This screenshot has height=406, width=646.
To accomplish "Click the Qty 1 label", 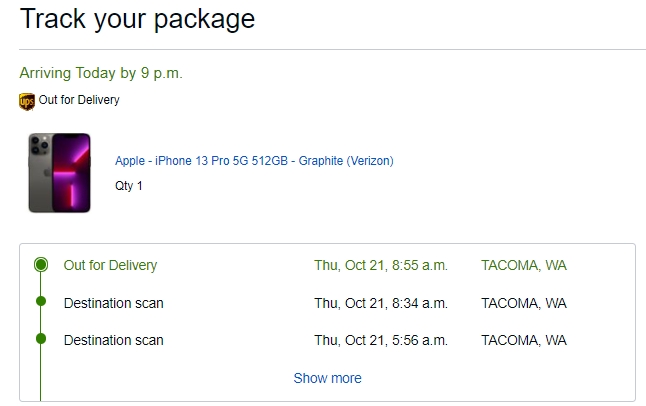I will point(129,186).
